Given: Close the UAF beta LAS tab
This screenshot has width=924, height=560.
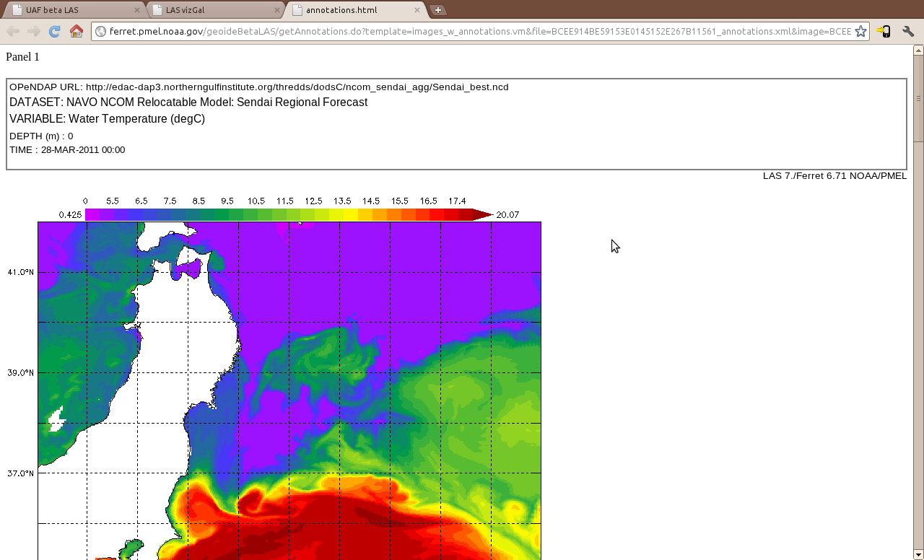Looking at the screenshot, I should click(x=137, y=10).
